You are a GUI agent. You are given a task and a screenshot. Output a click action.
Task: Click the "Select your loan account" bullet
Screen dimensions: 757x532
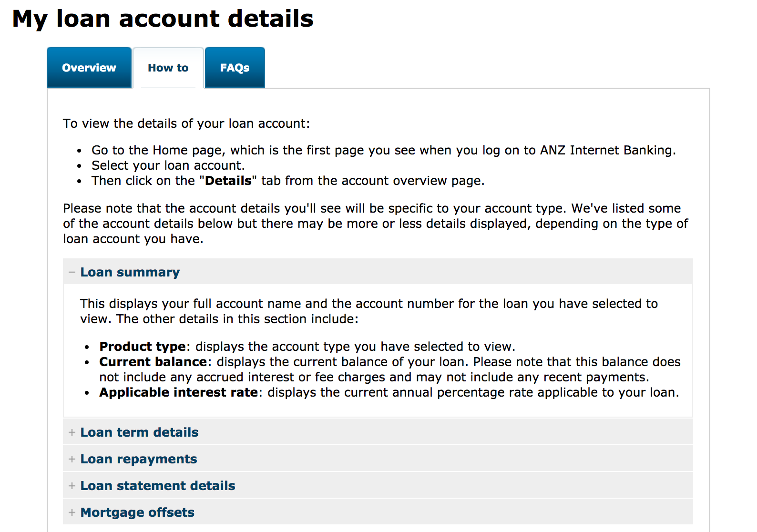(168, 166)
